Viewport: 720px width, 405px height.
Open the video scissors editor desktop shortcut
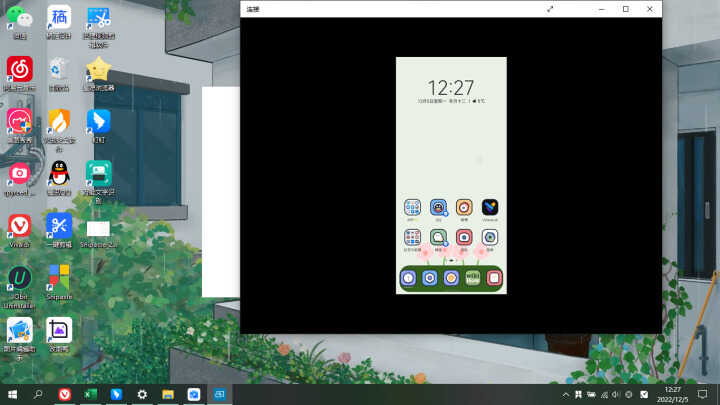(x=99, y=25)
